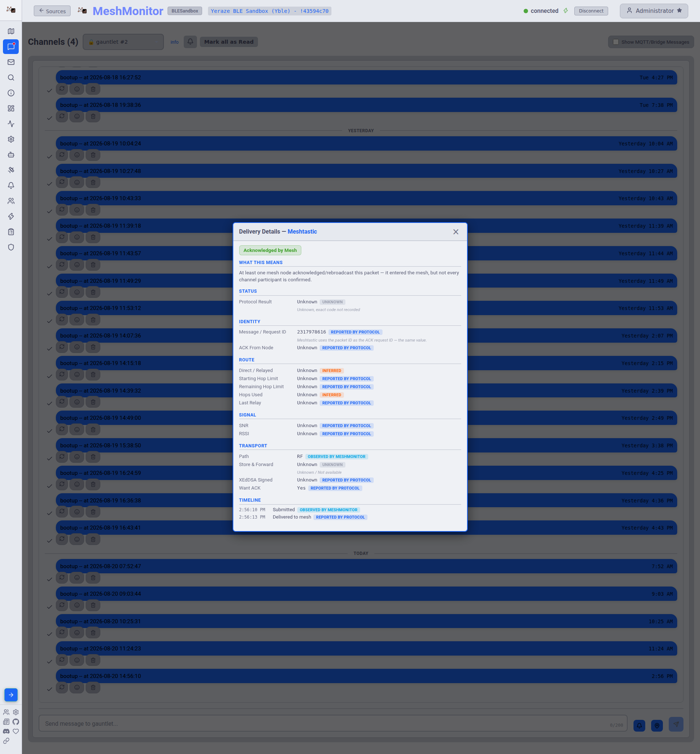Screen dimensions: 700x754
Task: Open the clipboard audit sidebar icon
Action: tap(11, 232)
